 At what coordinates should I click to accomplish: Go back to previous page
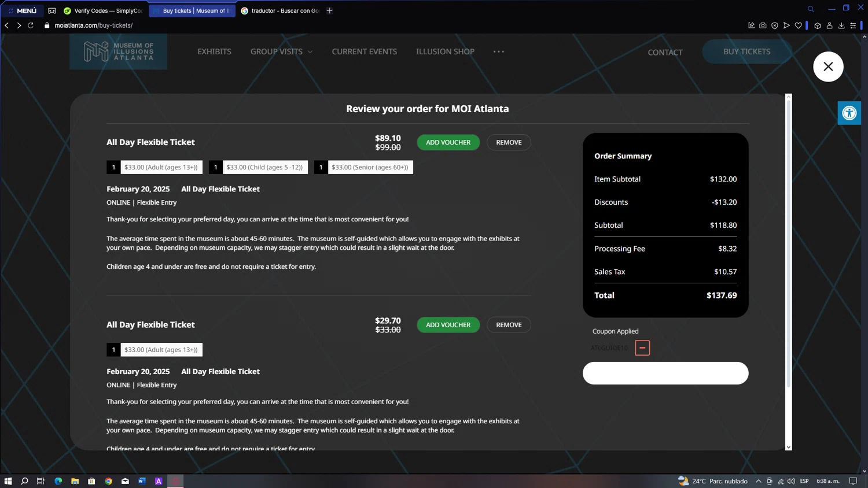(x=7, y=25)
